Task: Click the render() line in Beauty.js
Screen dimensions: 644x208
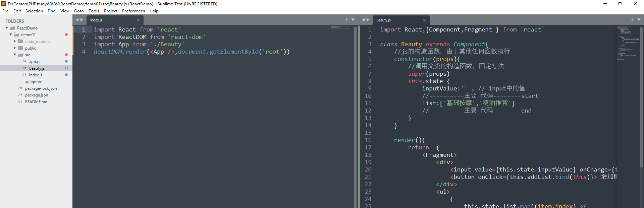Action: coord(410,140)
